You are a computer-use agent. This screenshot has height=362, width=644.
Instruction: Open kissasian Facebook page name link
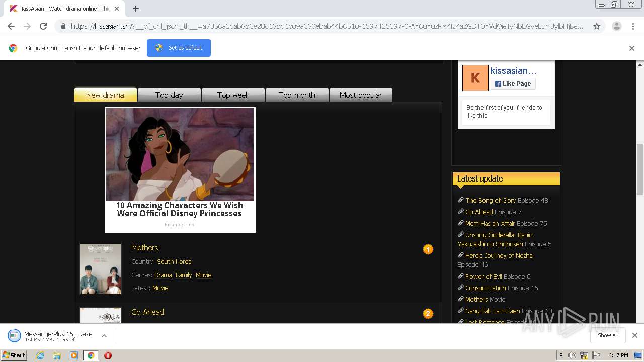(514, 71)
